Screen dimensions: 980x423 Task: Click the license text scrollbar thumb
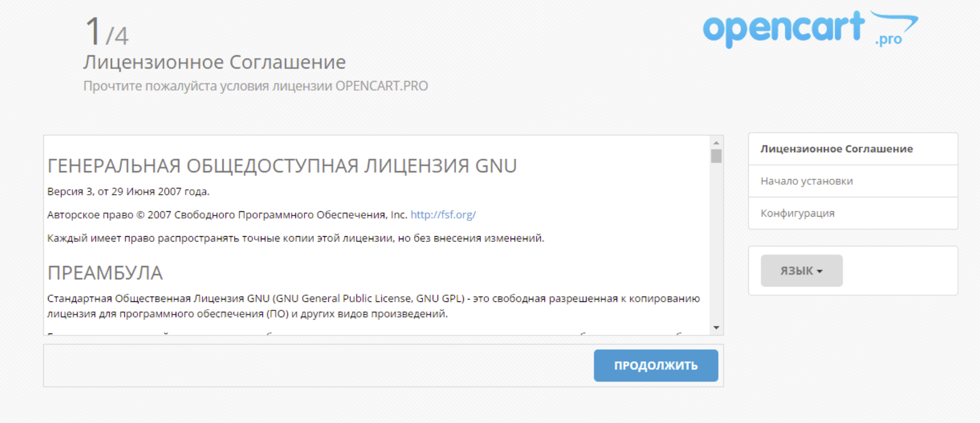point(716,156)
